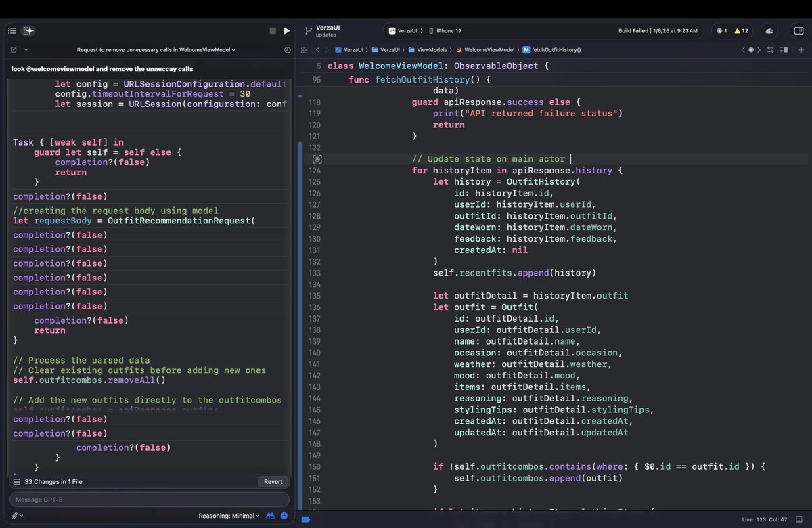Viewport: 812px width, 528px height.
Task: Stop the running build
Action: click(273, 31)
